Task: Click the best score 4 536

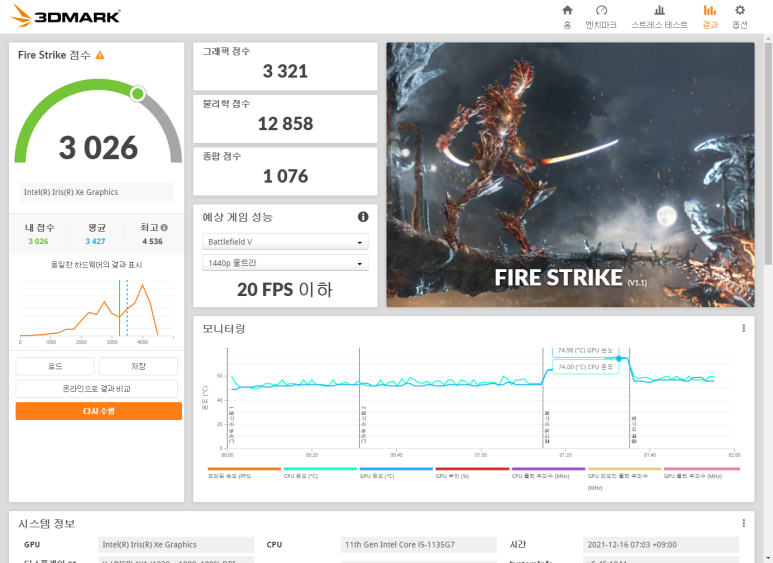Action: pos(152,241)
